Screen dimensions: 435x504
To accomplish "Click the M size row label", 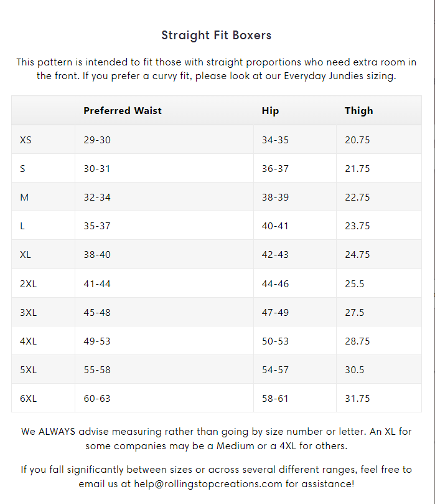I will point(24,197).
